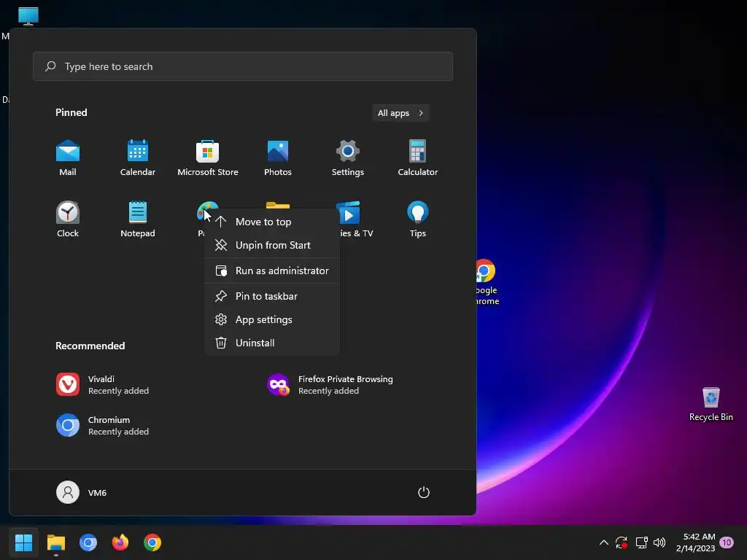This screenshot has height=560, width=747.
Task: Open the Photos app
Action: tap(278, 158)
